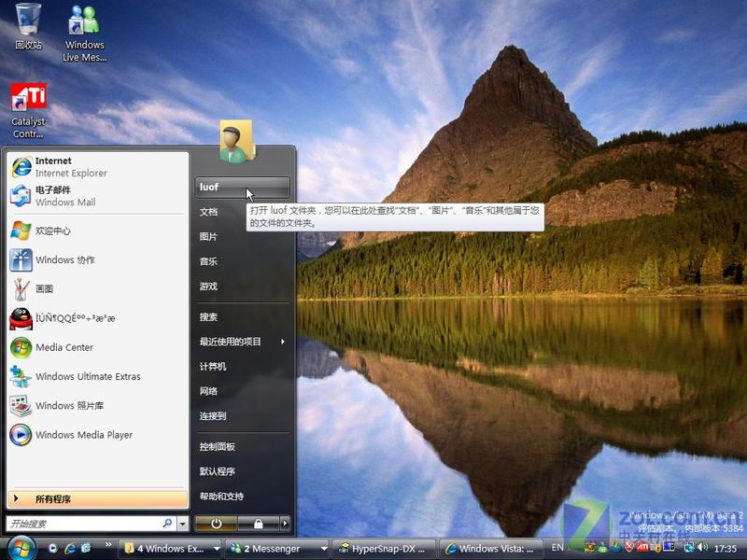Image resolution: width=747 pixels, height=560 pixels.
Task: Click first quick launch icon beside Start
Action: [52, 549]
